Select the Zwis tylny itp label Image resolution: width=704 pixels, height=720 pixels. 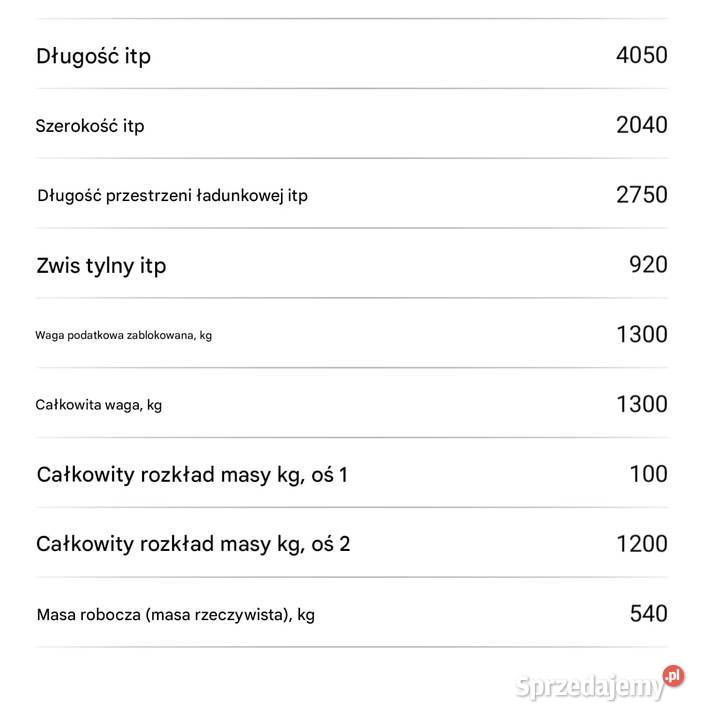(101, 266)
